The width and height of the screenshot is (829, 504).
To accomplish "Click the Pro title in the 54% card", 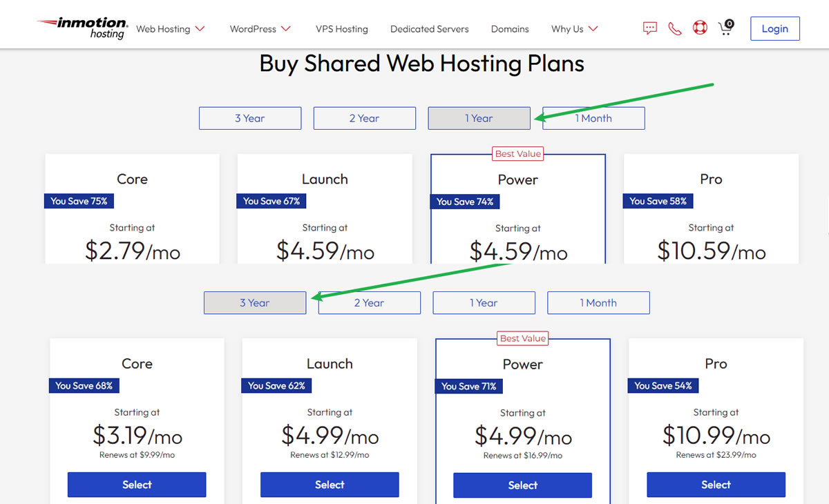I will click(716, 364).
